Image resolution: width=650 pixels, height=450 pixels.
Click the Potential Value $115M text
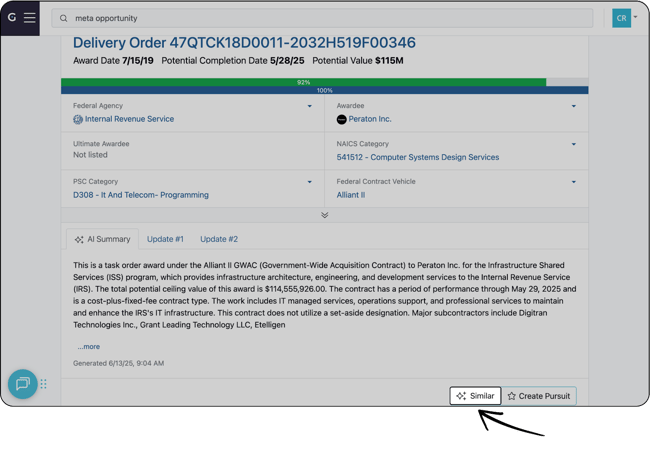(x=358, y=60)
